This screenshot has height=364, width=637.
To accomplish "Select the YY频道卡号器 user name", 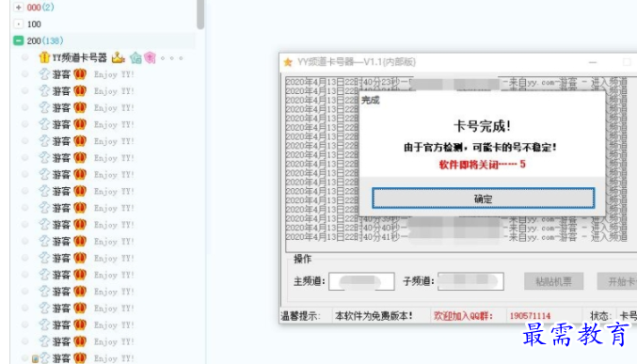I will pos(79,57).
